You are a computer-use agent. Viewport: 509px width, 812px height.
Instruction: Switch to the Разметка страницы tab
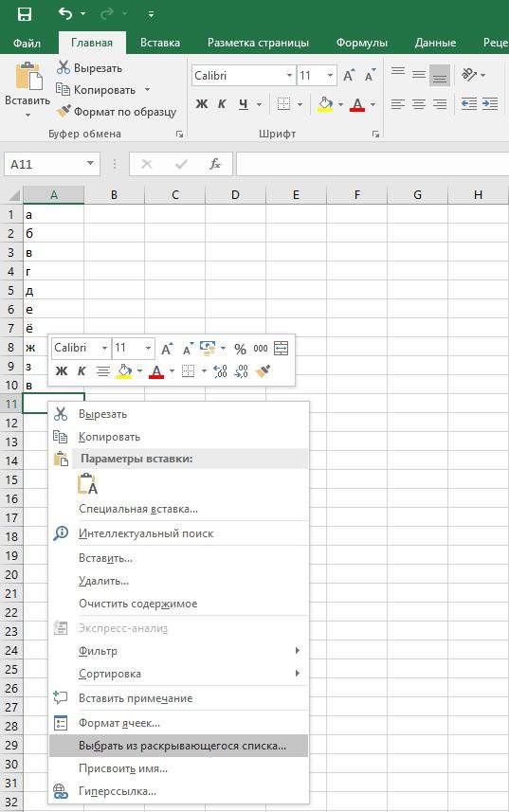coord(258,43)
